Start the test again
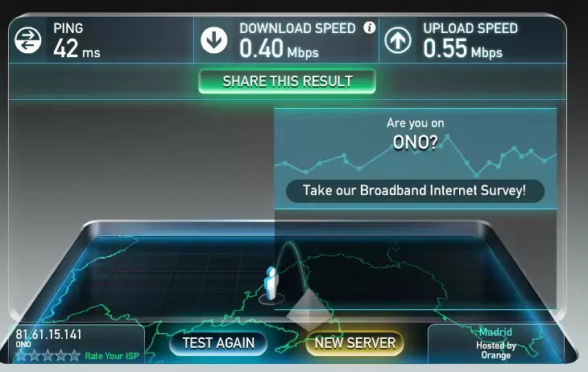The width and height of the screenshot is (588, 372). point(218,343)
